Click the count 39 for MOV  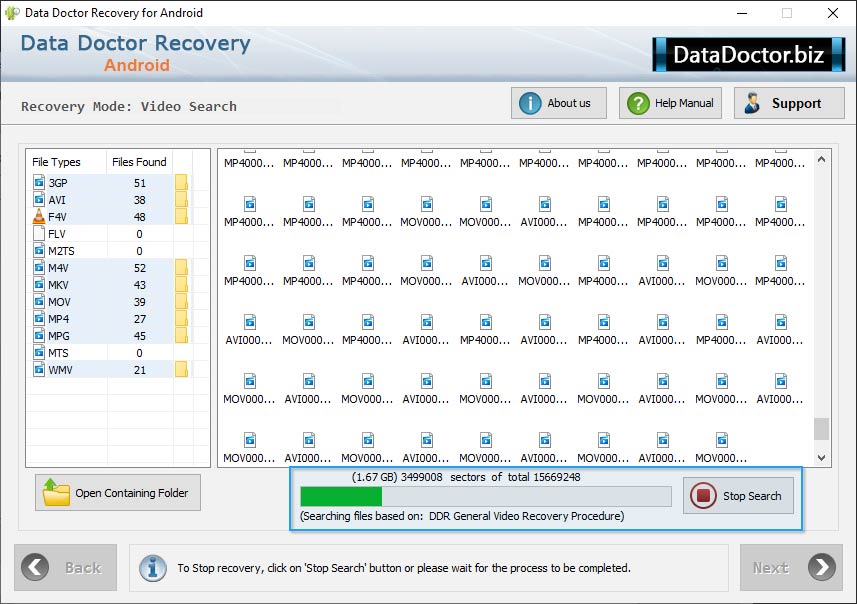(x=140, y=302)
